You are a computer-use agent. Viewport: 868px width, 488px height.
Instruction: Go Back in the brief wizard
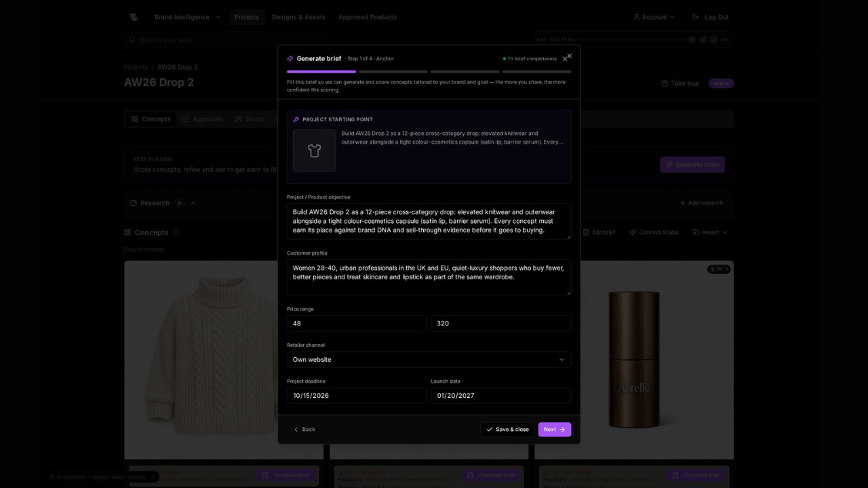304,430
